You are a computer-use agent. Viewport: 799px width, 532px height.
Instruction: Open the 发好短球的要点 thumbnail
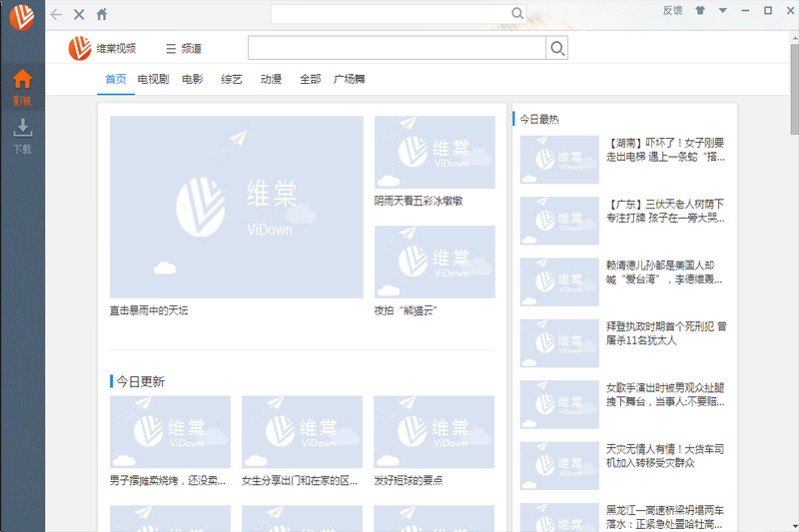pyautogui.click(x=434, y=432)
